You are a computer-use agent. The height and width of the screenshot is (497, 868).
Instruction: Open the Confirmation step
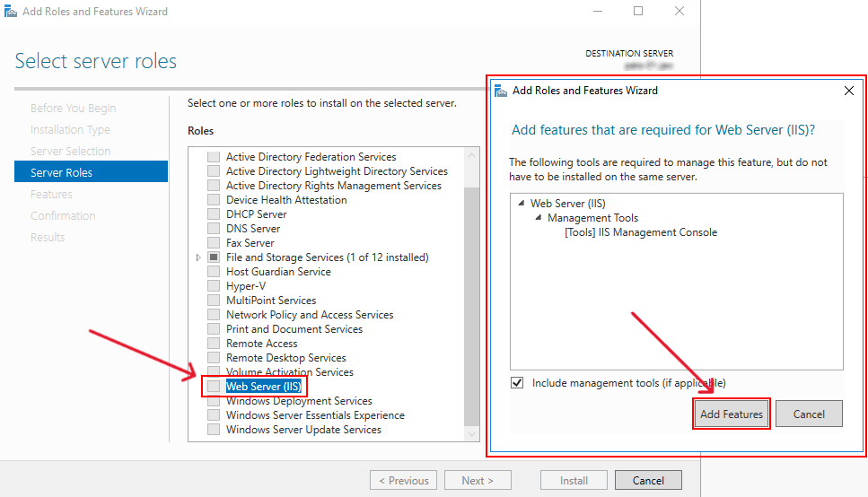tap(63, 216)
